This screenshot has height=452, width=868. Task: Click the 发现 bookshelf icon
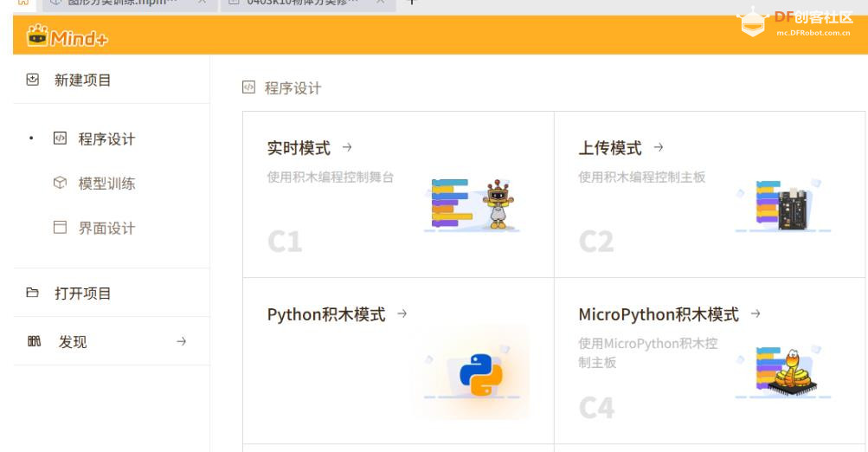pos(35,341)
